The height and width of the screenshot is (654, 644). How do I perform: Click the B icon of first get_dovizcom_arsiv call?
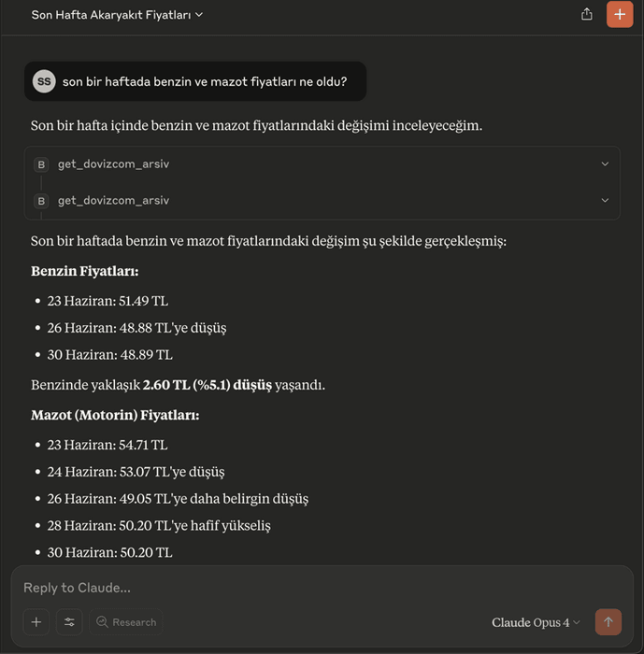pos(41,164)
